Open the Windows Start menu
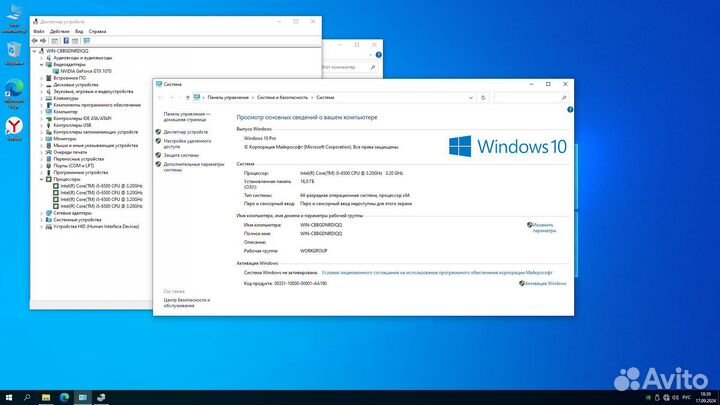 pos(9,398)
